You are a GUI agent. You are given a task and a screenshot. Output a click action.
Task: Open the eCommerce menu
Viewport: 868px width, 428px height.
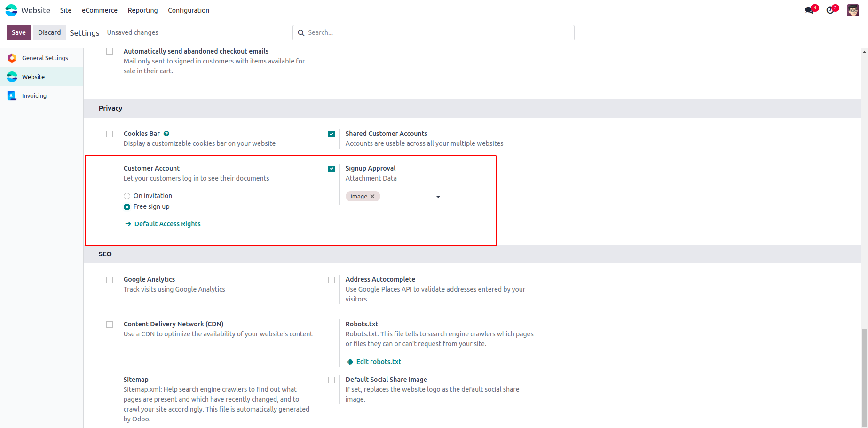(100, 10)
